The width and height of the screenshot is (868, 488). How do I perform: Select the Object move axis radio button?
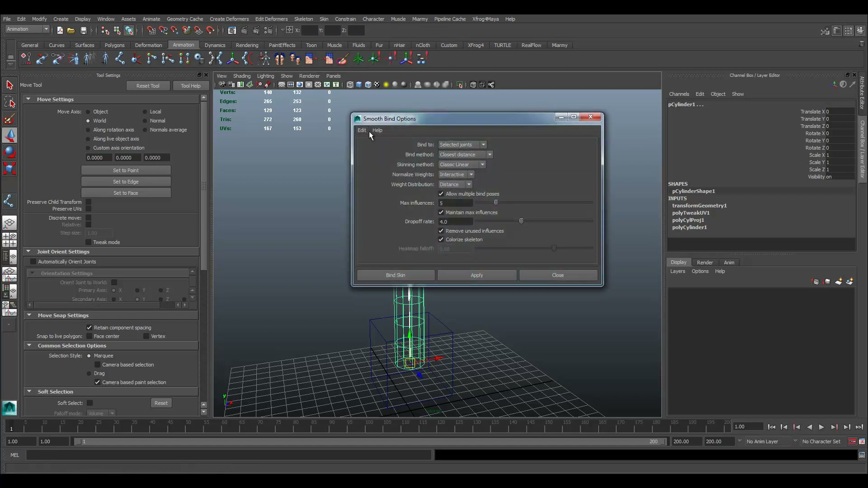pos(88,112)
